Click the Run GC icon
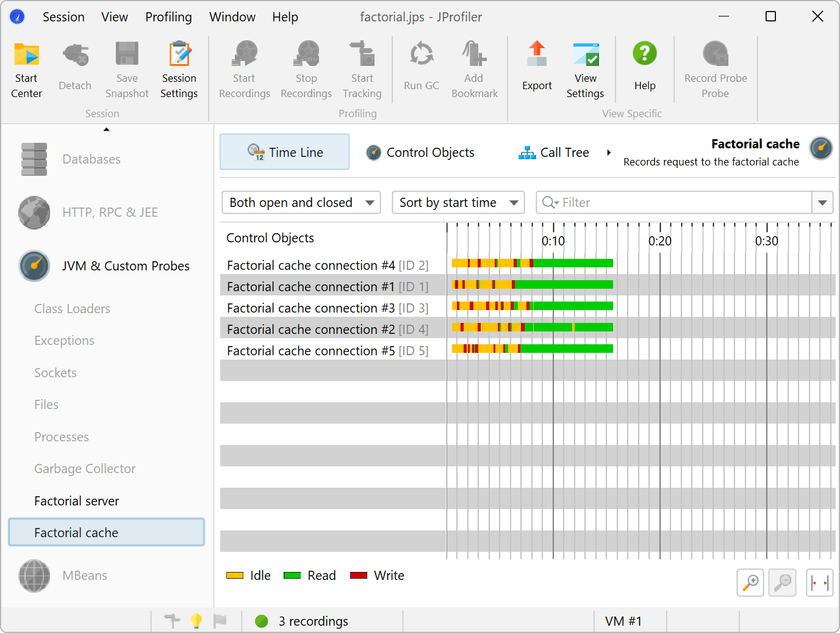Screen dimensions: 840x633 [422, 54]
